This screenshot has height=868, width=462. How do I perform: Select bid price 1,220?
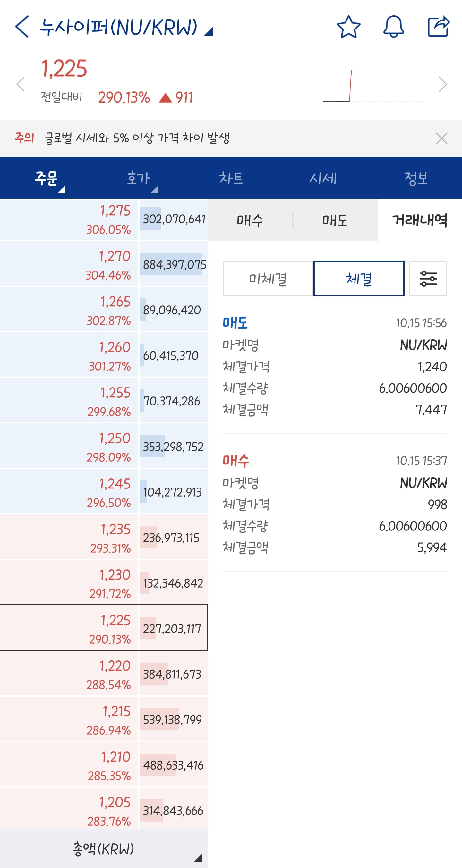69,673
